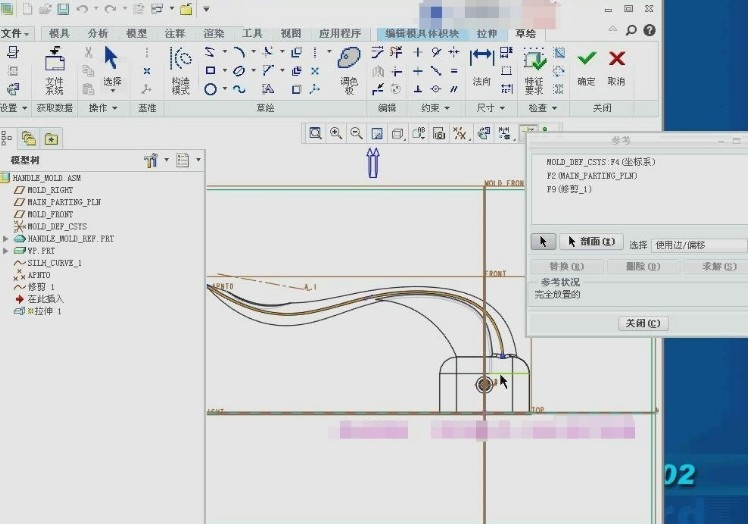Click the Offset edge tool icon
The height and width of the screenshot is (524, 748).
tap(296, 52)
